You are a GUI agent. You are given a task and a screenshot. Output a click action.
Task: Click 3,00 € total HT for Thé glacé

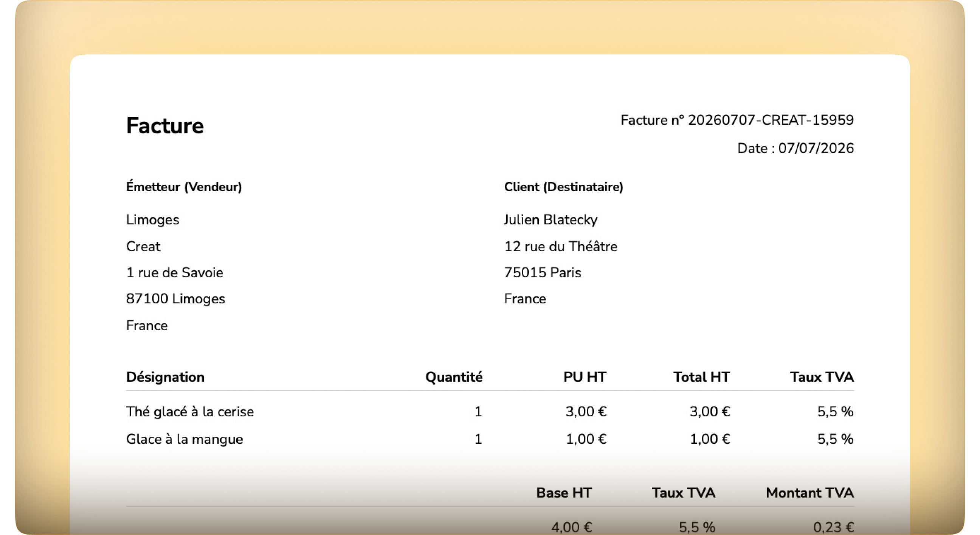(x=710, y=412)
